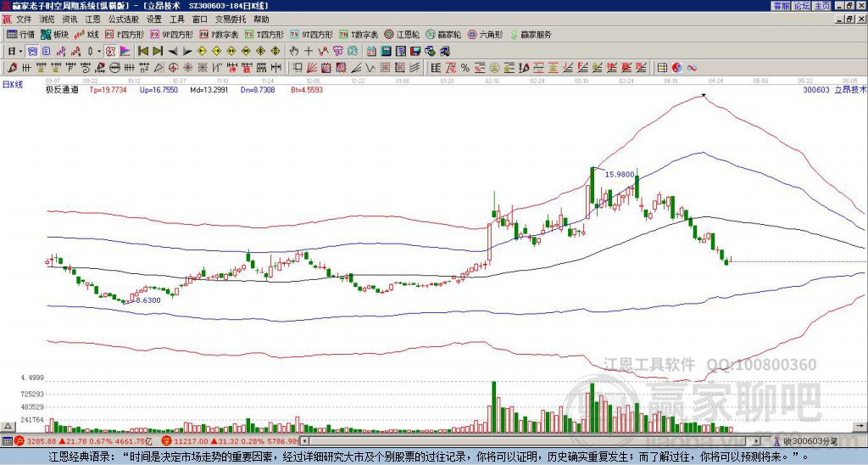
Task: Open the 交易委托 menu
Action: pos(231,20)
